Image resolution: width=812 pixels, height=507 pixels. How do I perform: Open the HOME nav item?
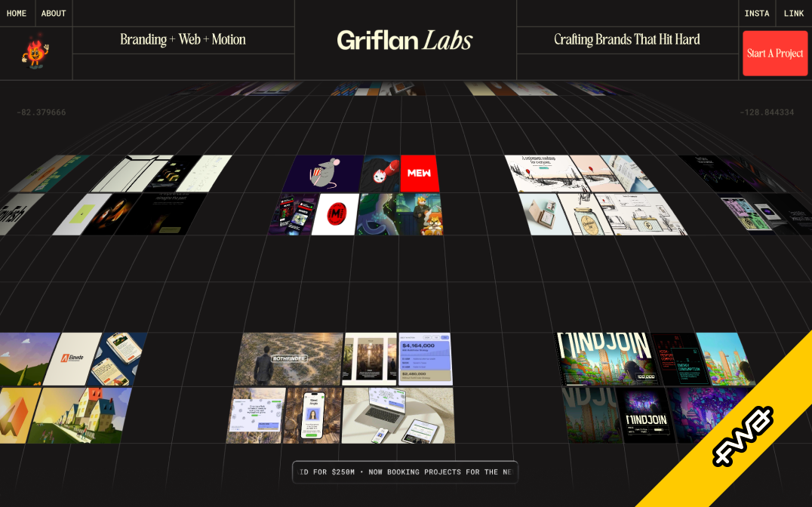point(17,14)
